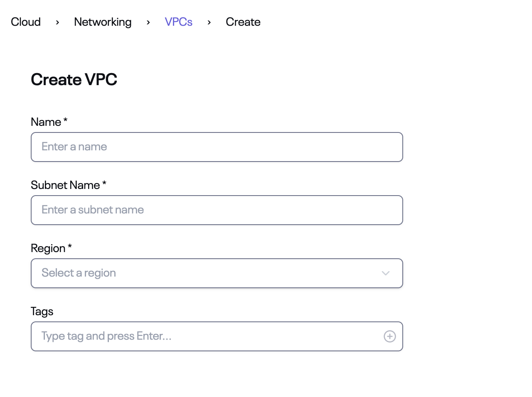Screen dimensions: 532x397
Task: Go to Cloud from the breadcrumb trail
Action: (25, 22)
